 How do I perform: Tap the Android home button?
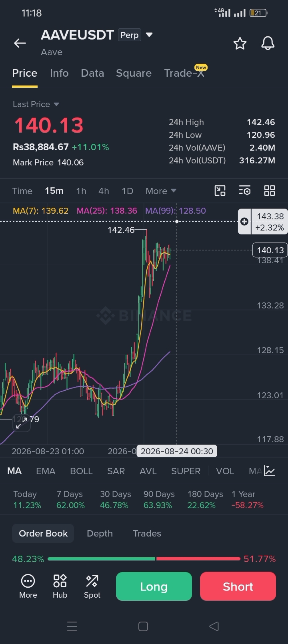click(143, 626)
